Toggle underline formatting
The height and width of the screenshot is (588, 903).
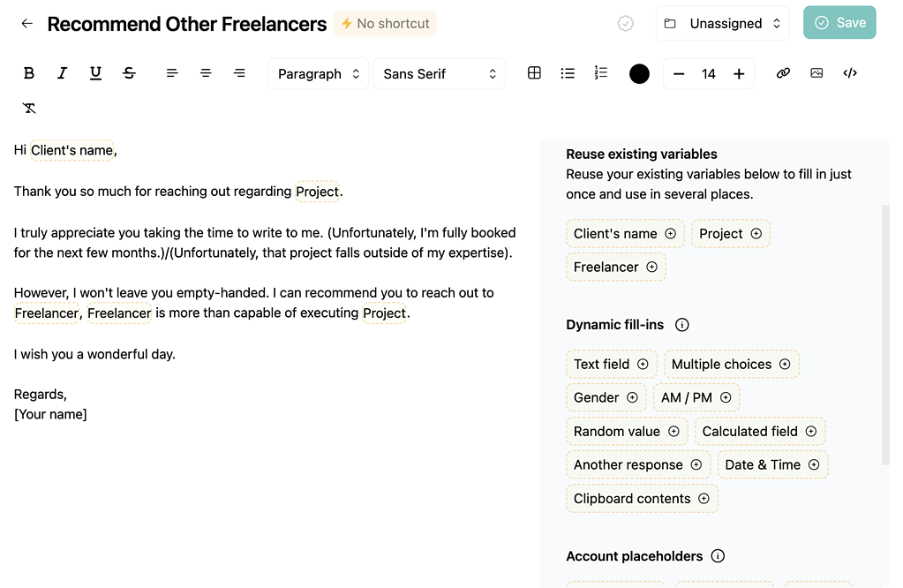click(95, 73)
